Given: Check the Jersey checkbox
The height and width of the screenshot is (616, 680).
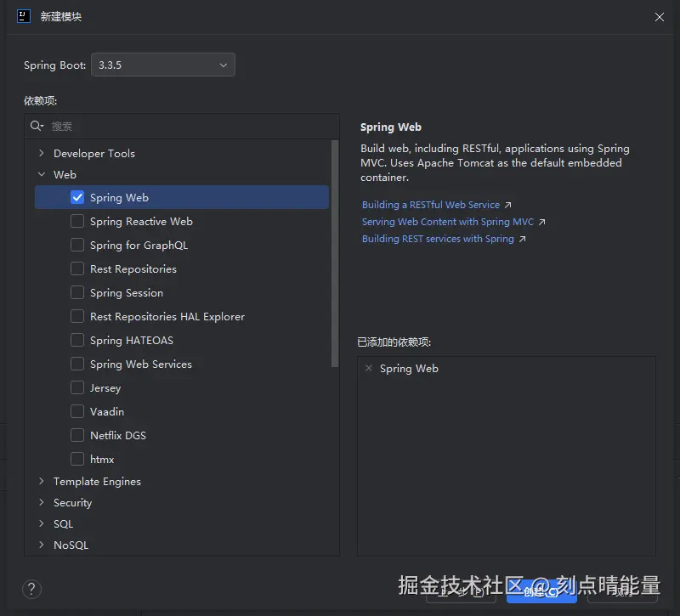Looking at the screenshot, I should [77, 387].
